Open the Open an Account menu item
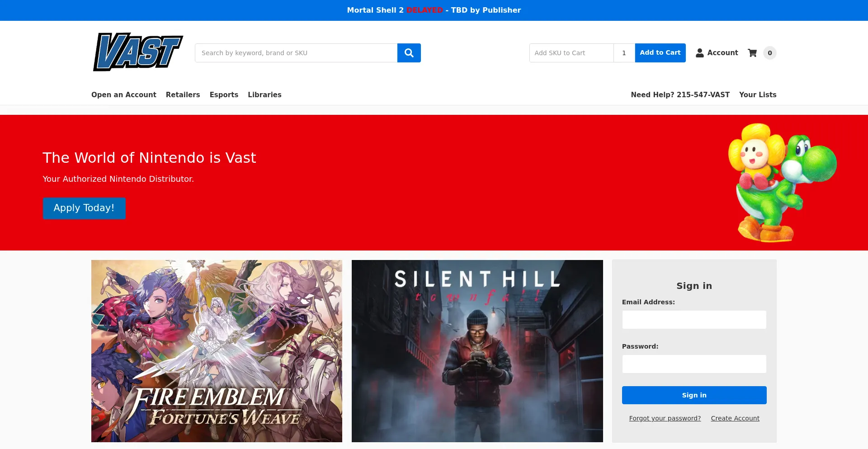The width and height of the screenshot is (868, 449). coord(124,95)
